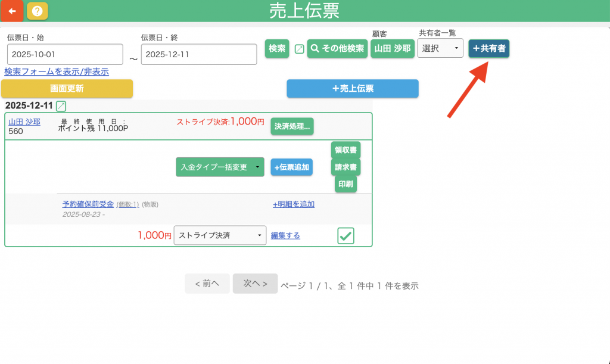Screen dimensions: 610x364
Task: Click the expand icon next to 2025-12-11 date
Action: pyautogui.click(x=61, y=106)
